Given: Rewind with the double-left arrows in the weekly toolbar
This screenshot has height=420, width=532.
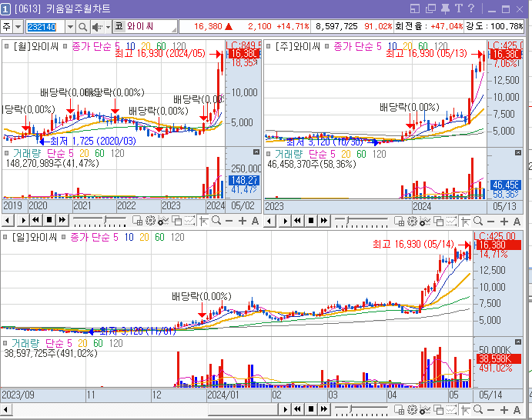Looking at the screenshot, I should (297, 222).
